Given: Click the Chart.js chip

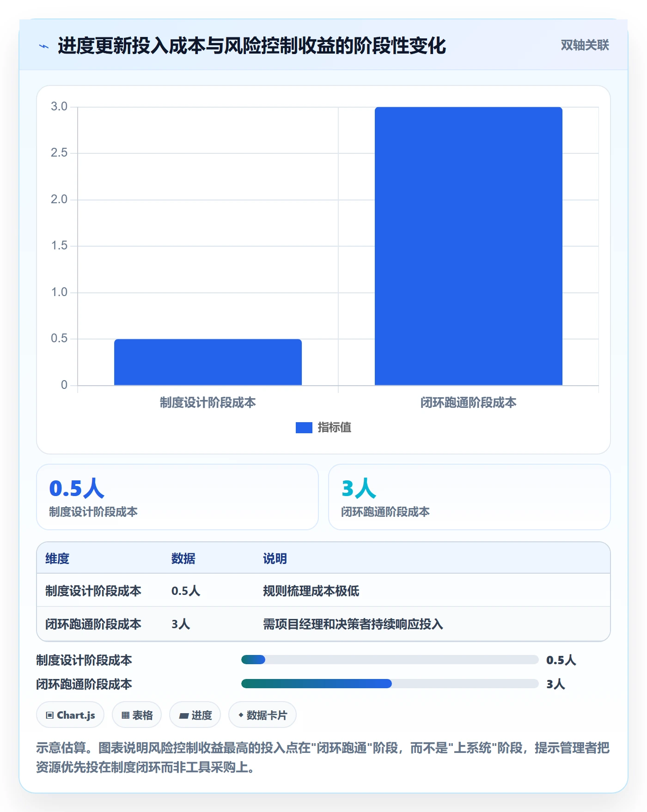Looking at the screenshot, I should click(70, 715).
